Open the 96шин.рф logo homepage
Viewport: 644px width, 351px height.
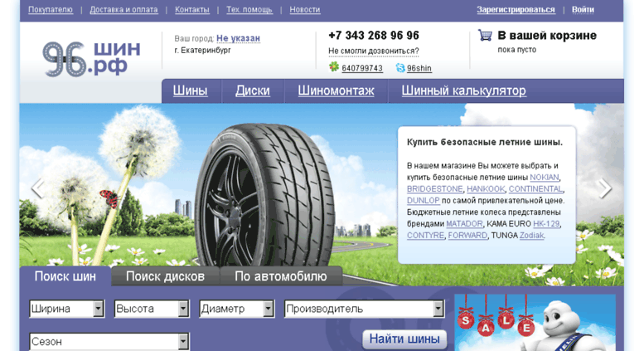92,59
